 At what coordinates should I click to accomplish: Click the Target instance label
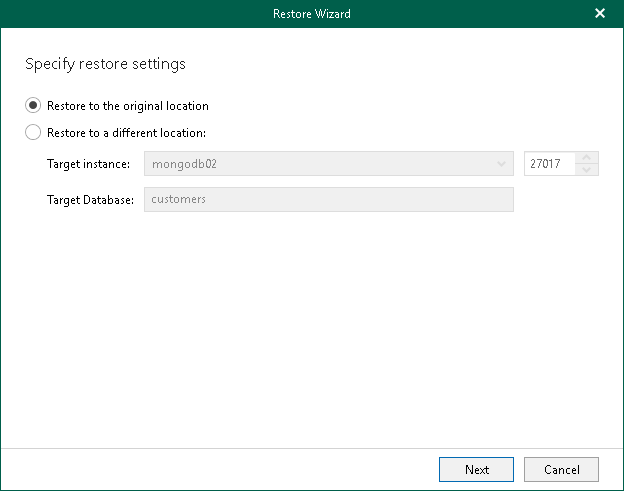(x=88, y=164)
